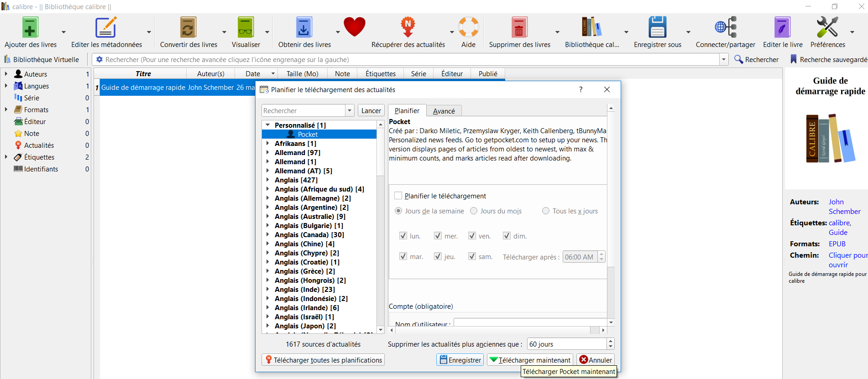The height and width of the screenshot is (379, 868).
Task: Toggle the sam. checkbox
Action: (x=472, y=256)
